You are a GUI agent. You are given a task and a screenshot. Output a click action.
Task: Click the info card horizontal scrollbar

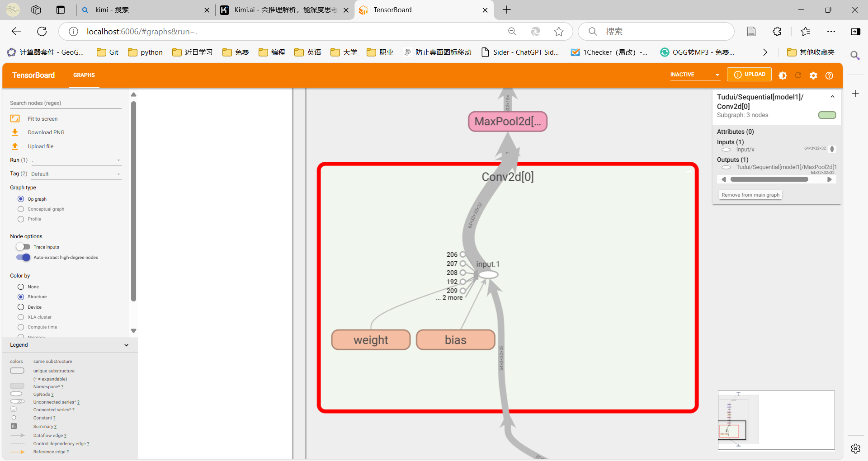pyautogui.click(x=769, y=179)
